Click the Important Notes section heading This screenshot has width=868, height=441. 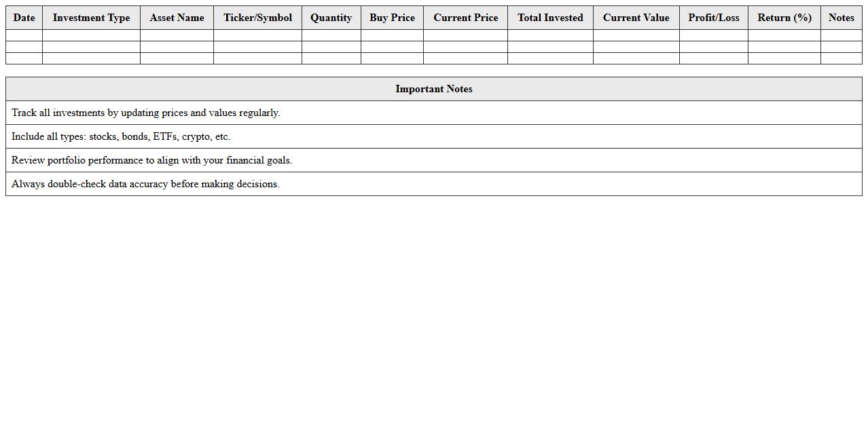coord(433,89)
